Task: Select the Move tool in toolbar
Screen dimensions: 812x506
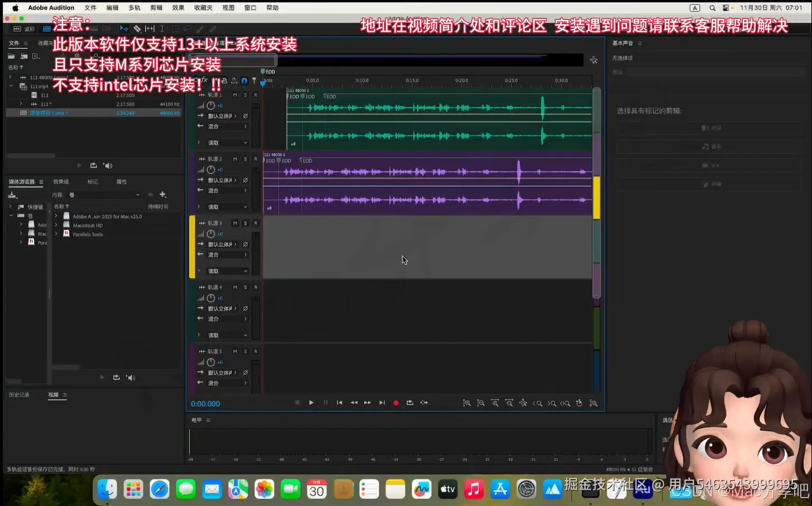Action: [x=124, y=29]
